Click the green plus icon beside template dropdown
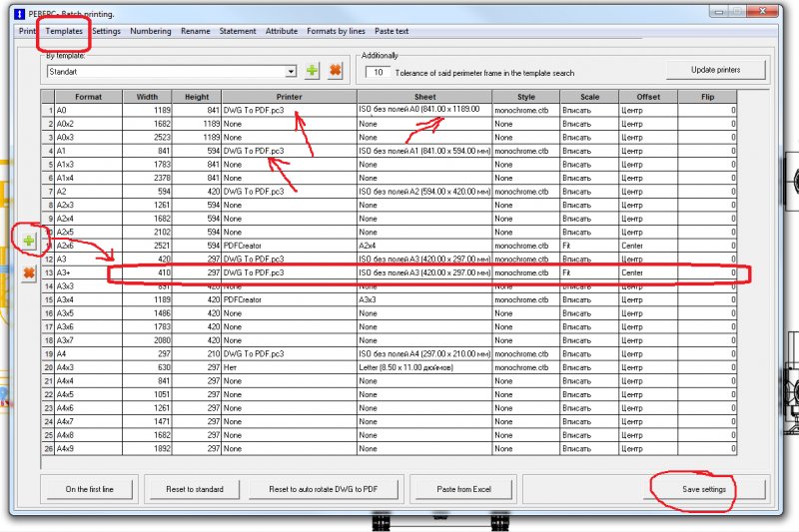The image size is (799, 532). pos(313,71)
